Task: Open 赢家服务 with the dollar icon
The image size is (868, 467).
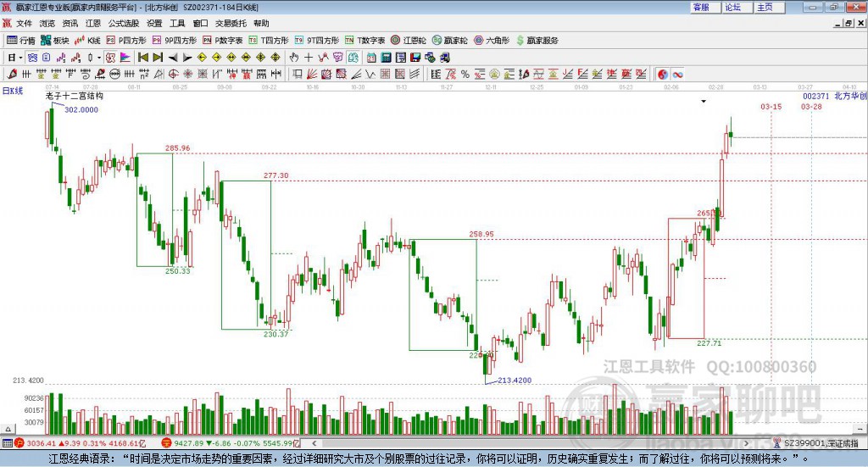Action: pos(537,41)
